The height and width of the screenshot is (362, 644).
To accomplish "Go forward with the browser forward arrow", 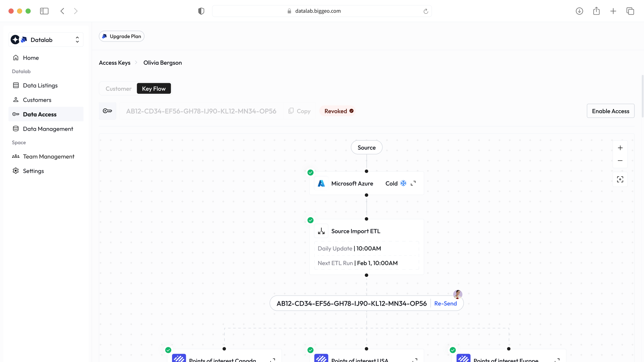I will (76, 11).
